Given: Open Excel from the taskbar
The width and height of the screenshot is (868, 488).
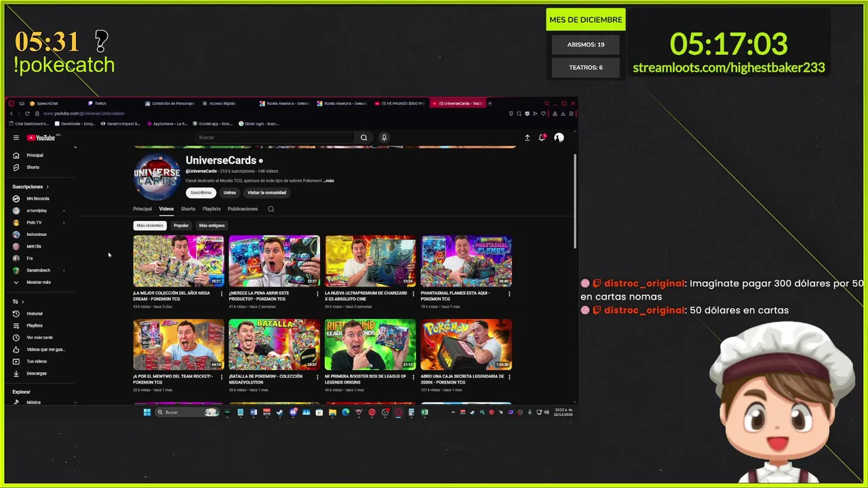Looking at the screenshot, I should coord(424,412).
